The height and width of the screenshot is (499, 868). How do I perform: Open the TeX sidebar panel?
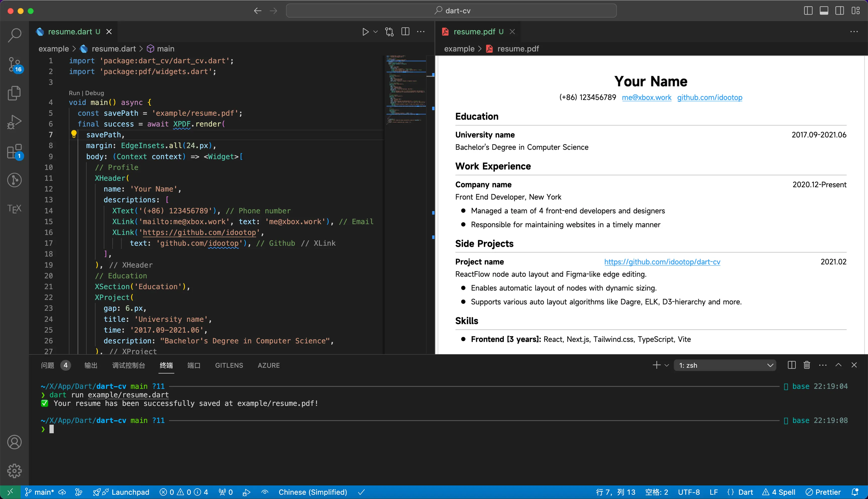(14, 208)
